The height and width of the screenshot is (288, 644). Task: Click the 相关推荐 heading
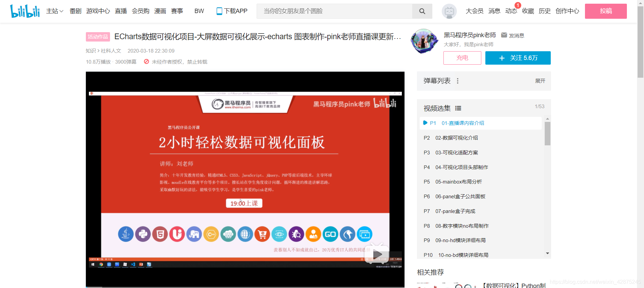coord(430,272)
